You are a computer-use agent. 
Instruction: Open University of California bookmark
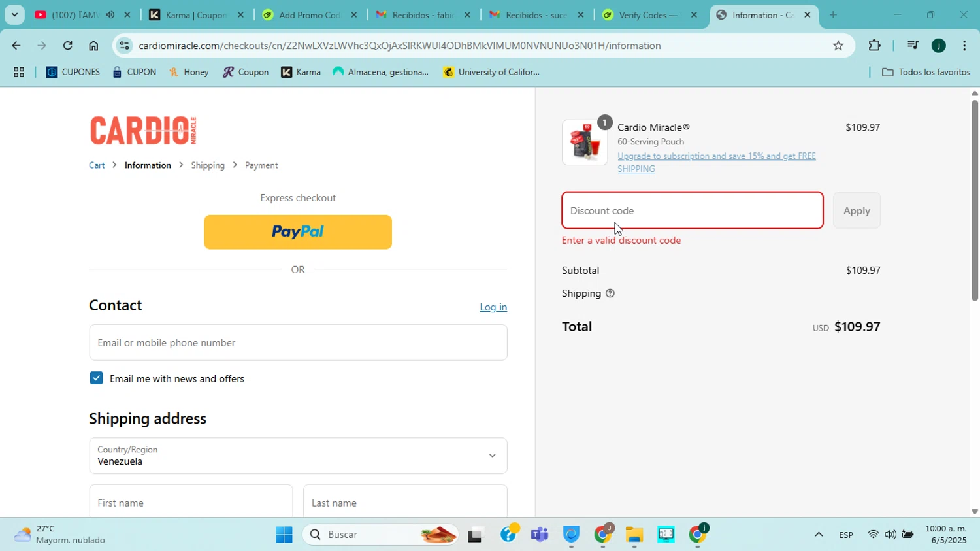point(491,73)
